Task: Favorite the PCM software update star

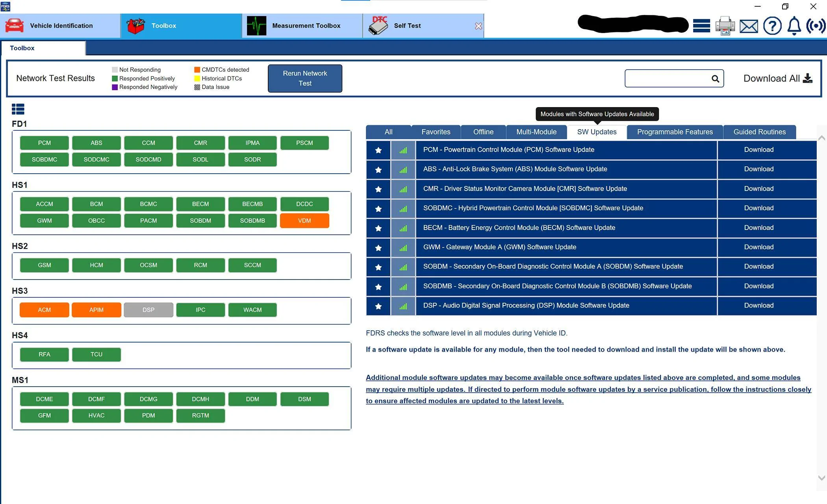Action: pos(378,150)
